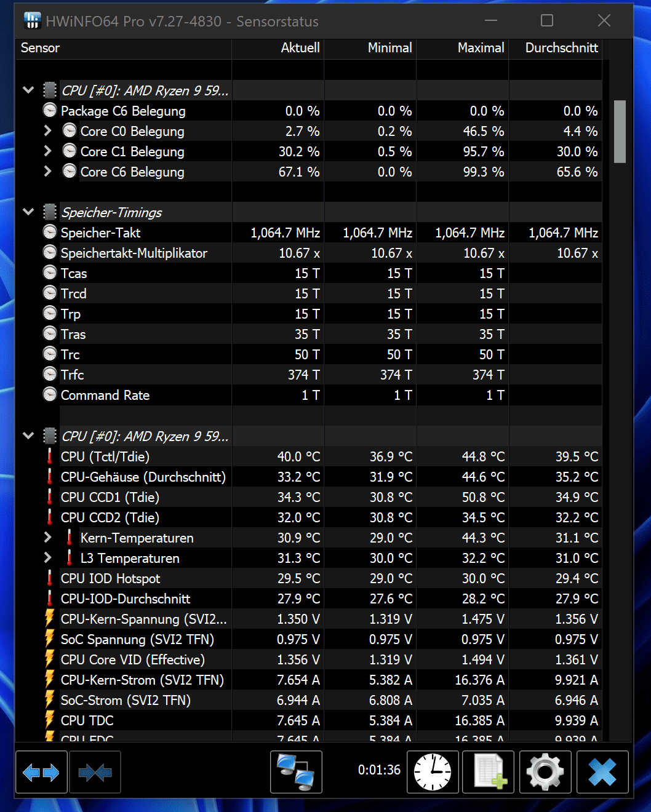Click lightning icon of CPU-Kern-Strom

click(x=50, y=680)
